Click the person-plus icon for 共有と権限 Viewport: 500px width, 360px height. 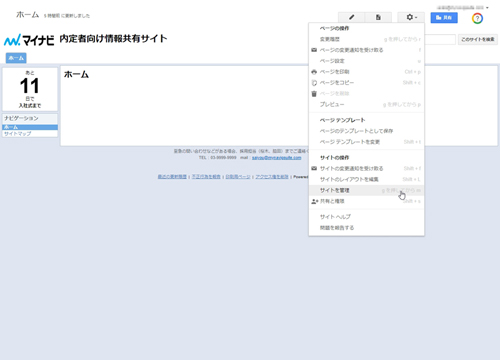[315, 201]
